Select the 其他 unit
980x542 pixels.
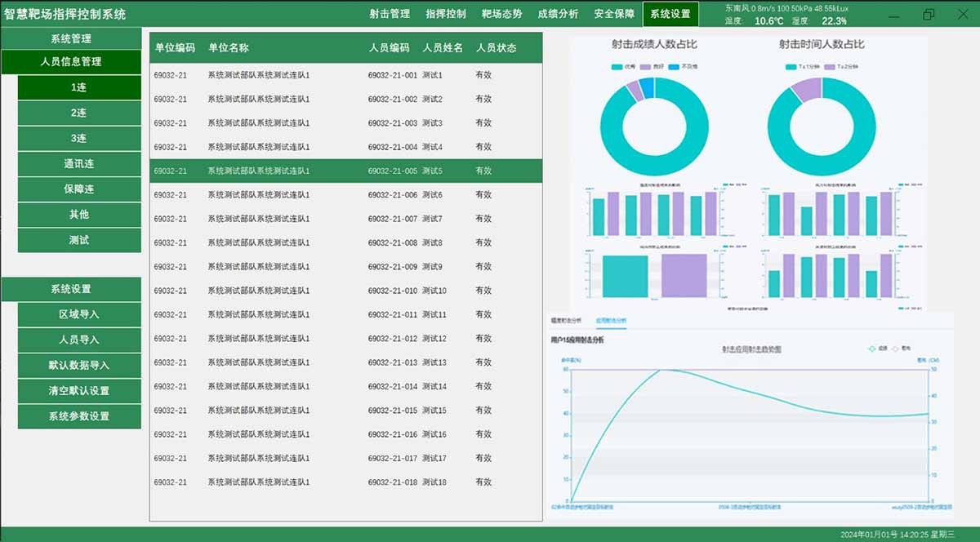click(79, 214)
